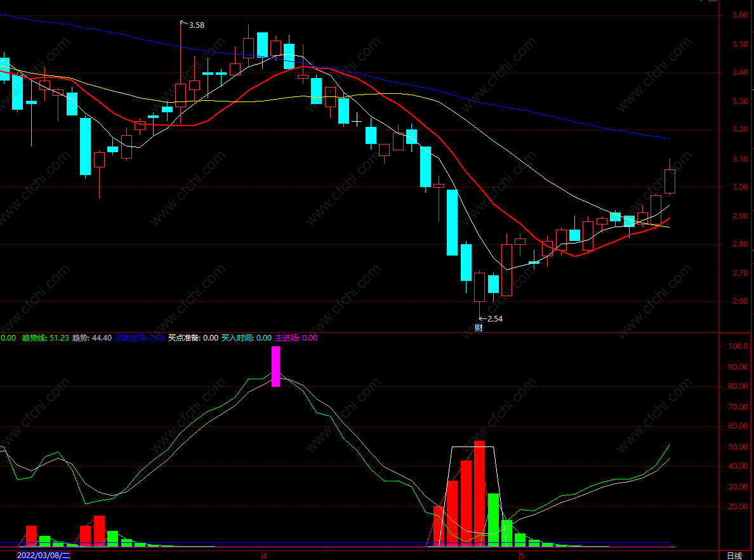Click the 3.40 price axis label
The width and height of the screenshot is (754, 560).
(739, 72)
